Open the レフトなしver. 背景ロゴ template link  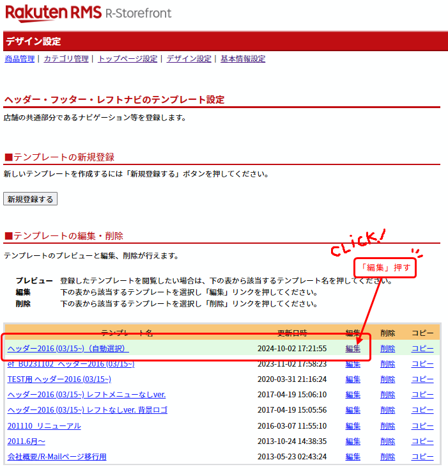87,410
